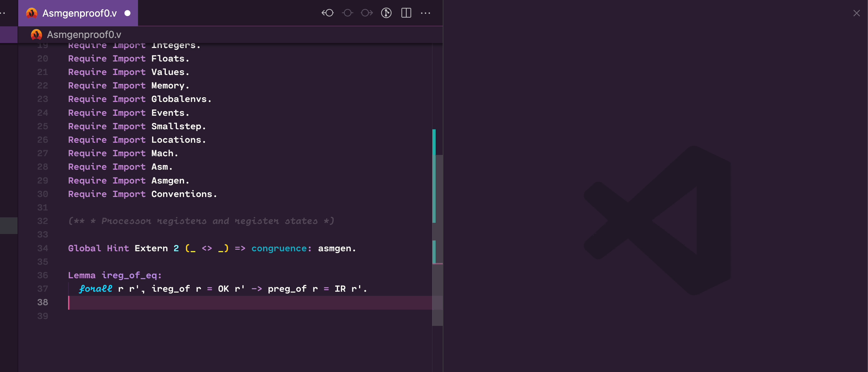Click the Conventions module name on line 30
This screenshot has width=868, height=372.
point(182,194)
